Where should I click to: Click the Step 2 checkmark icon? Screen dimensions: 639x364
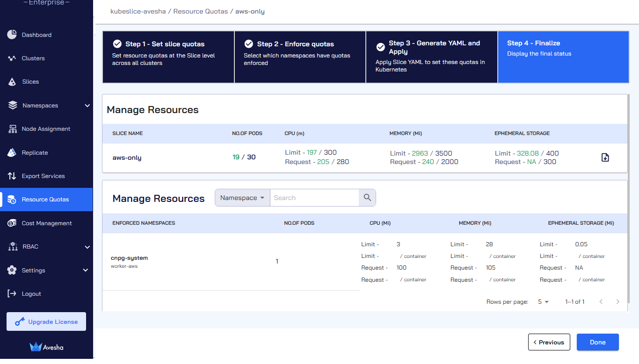249,44
